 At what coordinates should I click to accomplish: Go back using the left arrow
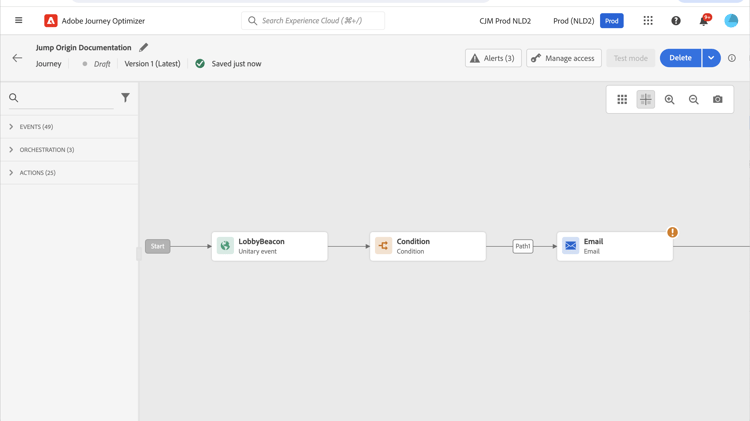click(x=17, y=58)
